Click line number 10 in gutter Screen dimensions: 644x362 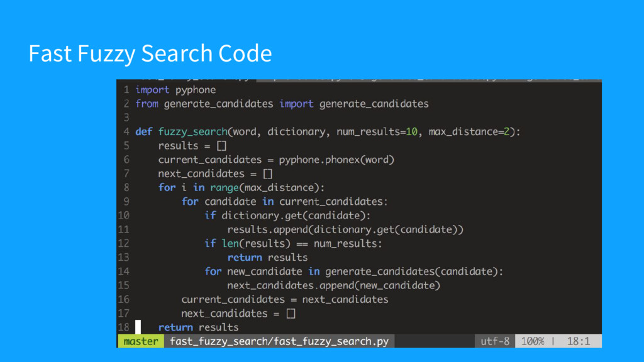tap(124, 216)
